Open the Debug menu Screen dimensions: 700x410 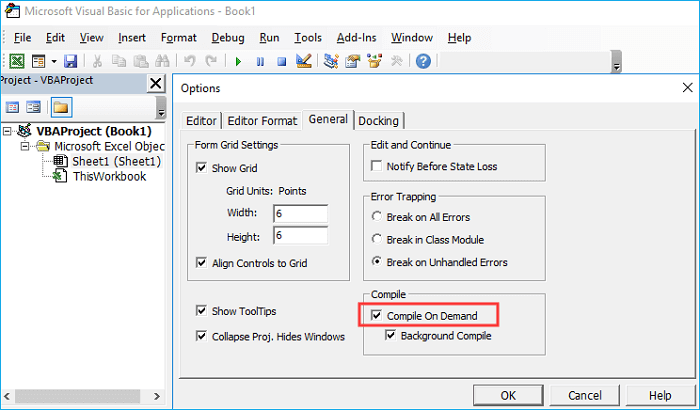tap(228, 38)
